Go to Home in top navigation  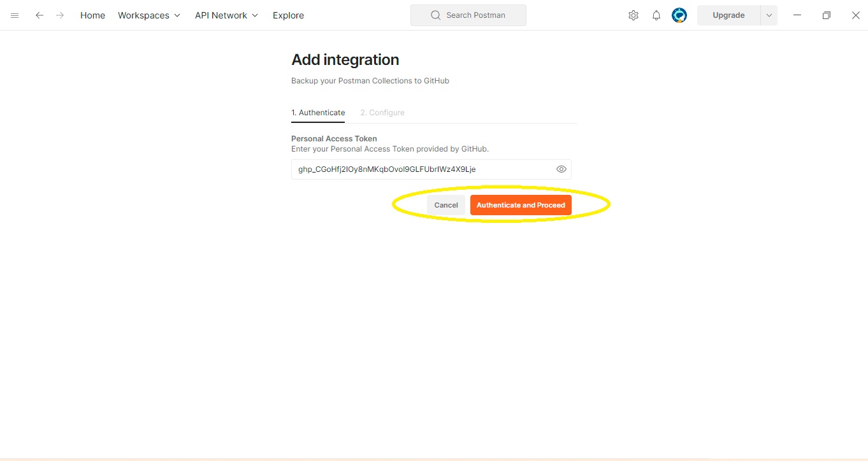pyautogui.click(x=92, y=15)
